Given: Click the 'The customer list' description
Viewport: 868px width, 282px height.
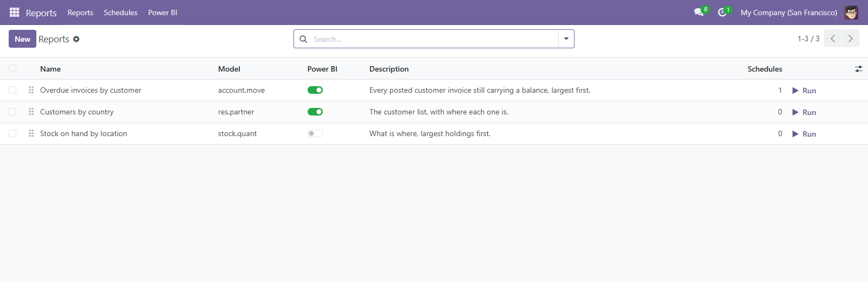Looking at the screenshot, I should (x=439, y=112).
